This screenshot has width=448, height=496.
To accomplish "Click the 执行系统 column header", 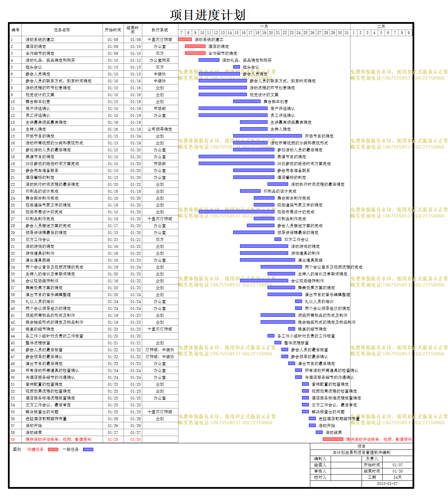I will click(x=160, y=30).
